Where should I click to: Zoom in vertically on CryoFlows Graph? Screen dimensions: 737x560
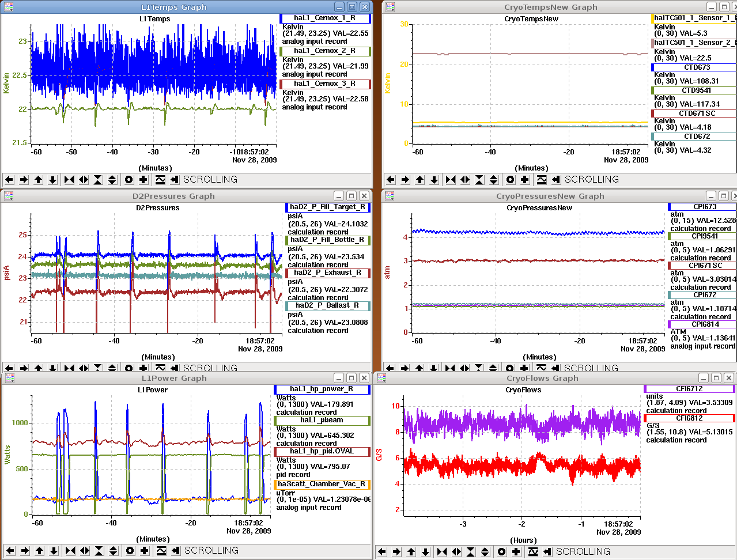pos(471,552)
